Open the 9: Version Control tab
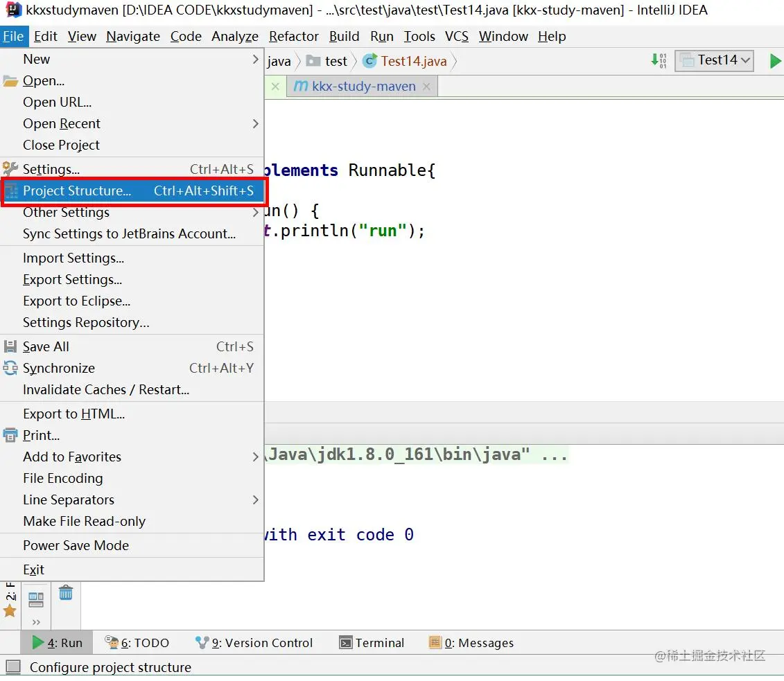This screenshot has width=784, height=681. point(254,642)
